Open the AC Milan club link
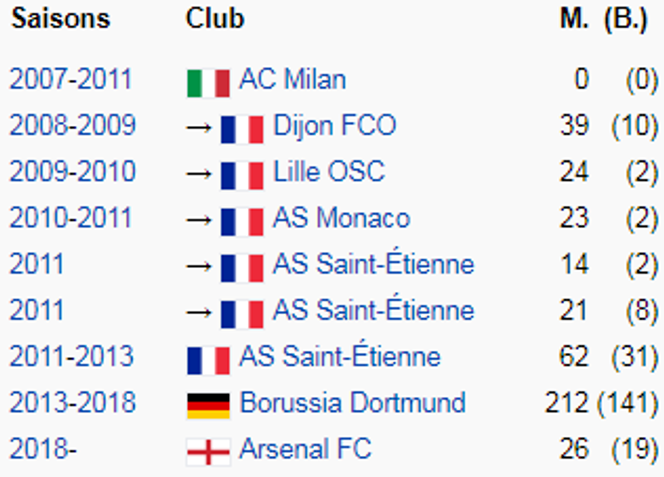 pos(292,79)
